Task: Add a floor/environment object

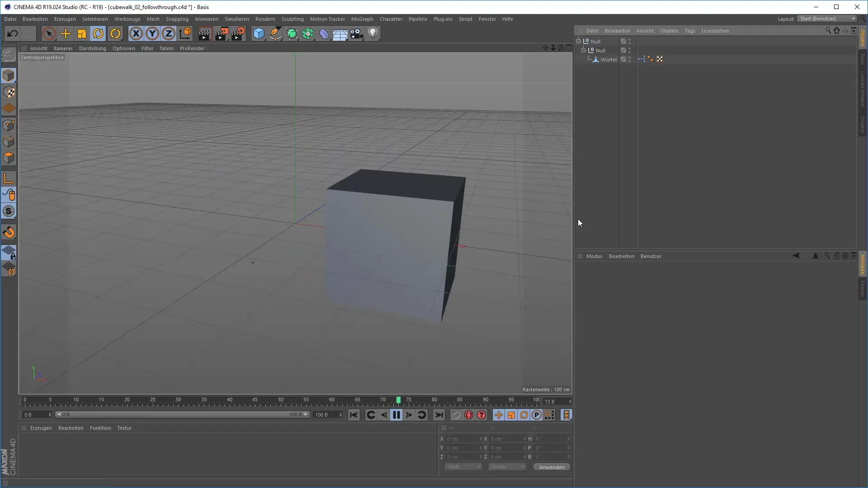Action: (x=340, y=33)
